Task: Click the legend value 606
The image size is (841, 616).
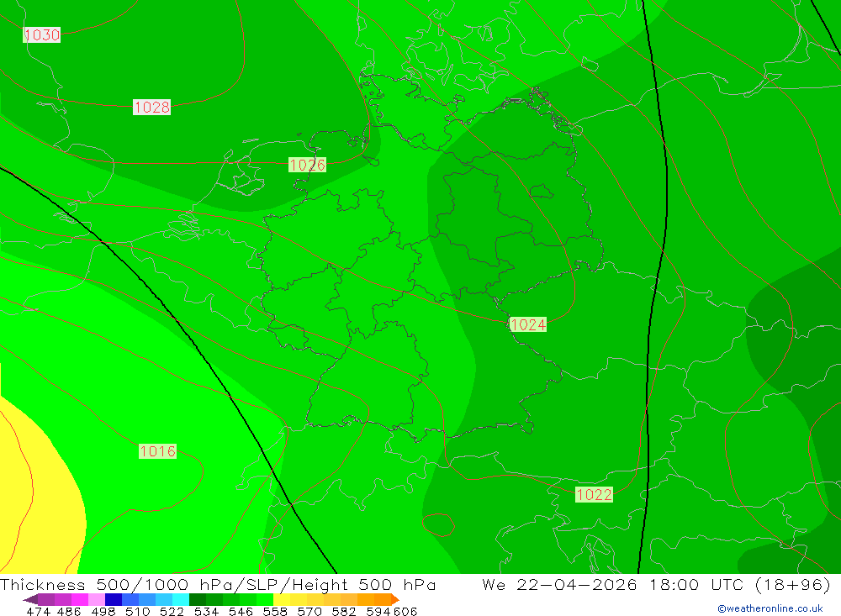Action: (x=405, y=611)
